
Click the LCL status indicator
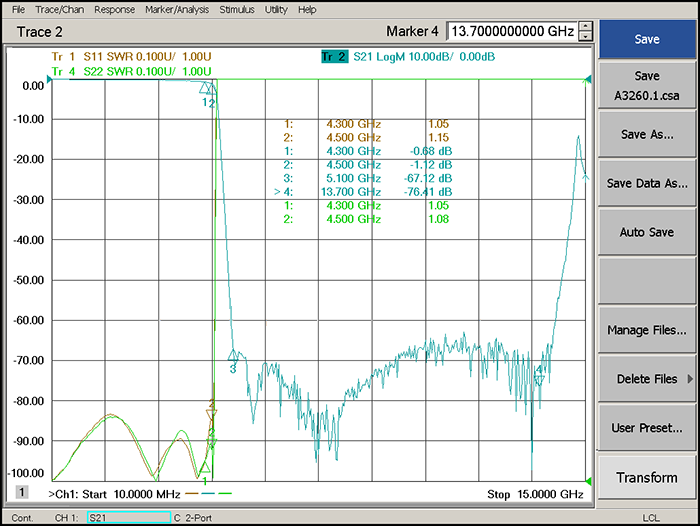651,518
